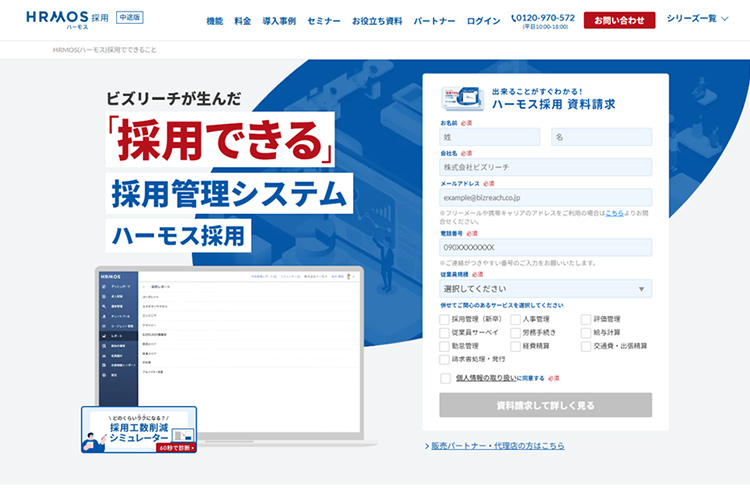750x488 pixels.
Task: Click the 会社名 input field
Action: (546, 167)
